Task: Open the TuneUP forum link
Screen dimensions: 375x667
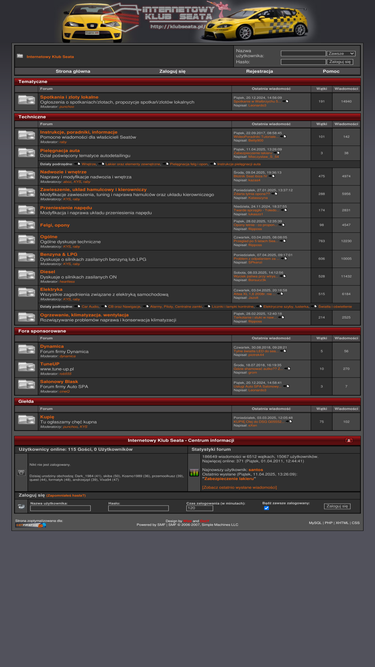Action: 49,364
